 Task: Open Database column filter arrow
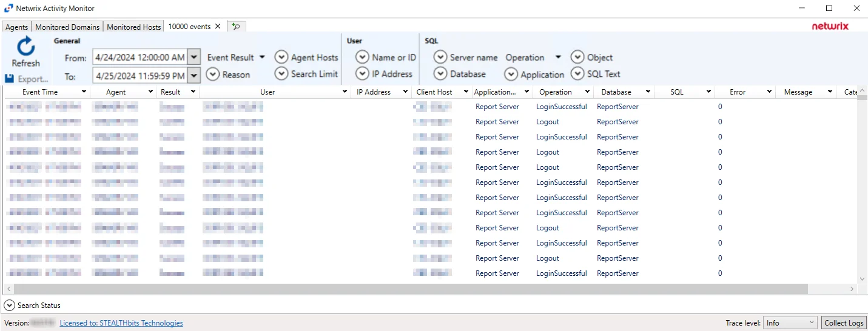(648, 92)
